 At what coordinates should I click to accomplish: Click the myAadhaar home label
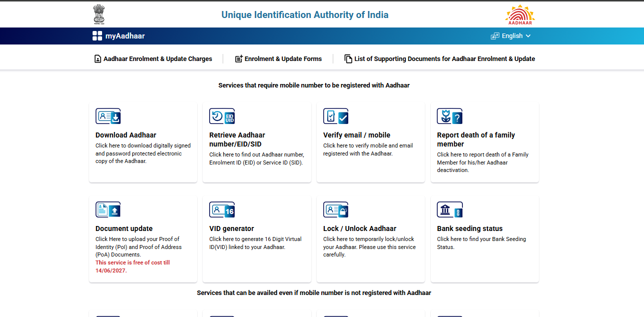125,36
